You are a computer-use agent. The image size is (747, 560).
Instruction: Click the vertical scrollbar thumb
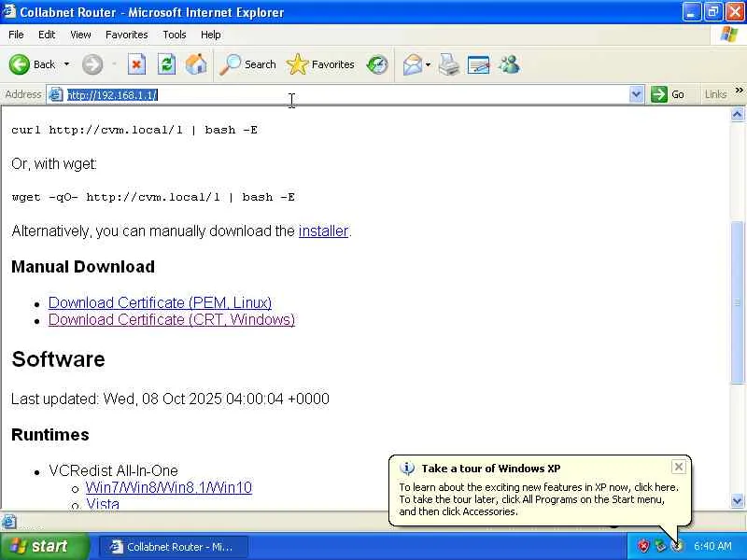tap(737, 302)
